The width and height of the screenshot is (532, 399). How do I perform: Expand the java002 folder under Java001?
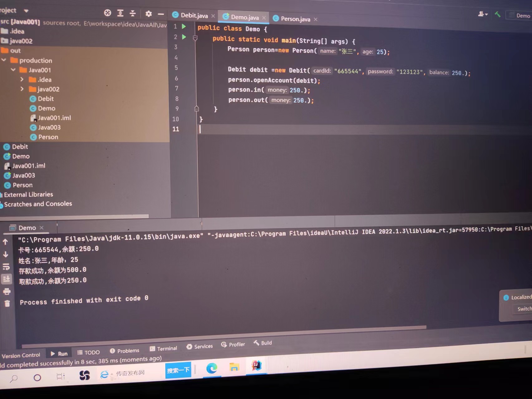(x=22, y=89)
